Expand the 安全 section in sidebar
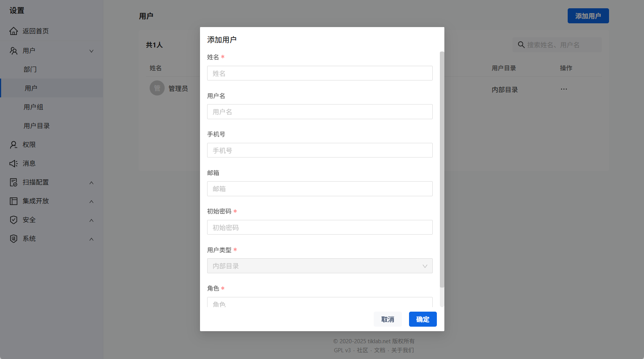Image resolution: width=644 pixels, height=359 pixels. [x=91, y=220]
